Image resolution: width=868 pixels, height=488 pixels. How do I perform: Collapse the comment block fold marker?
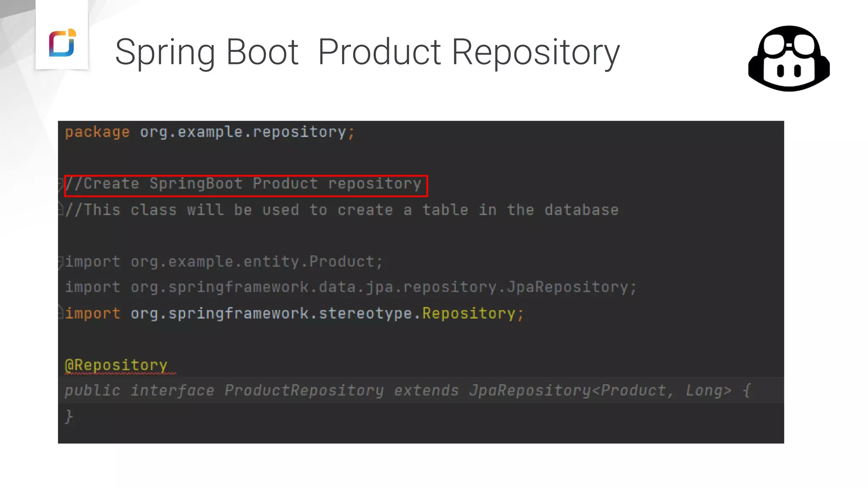point(61,184)
